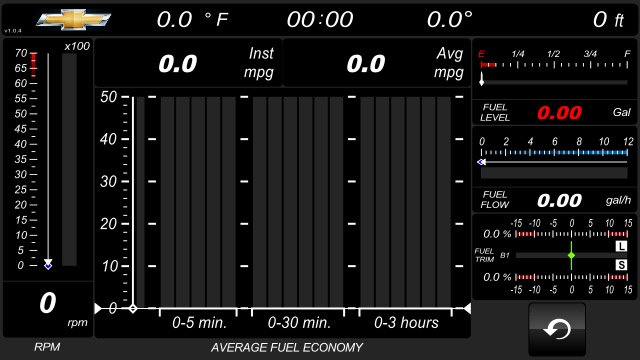
Task: Click the 00:00 time readout
Action: point(320,20)
